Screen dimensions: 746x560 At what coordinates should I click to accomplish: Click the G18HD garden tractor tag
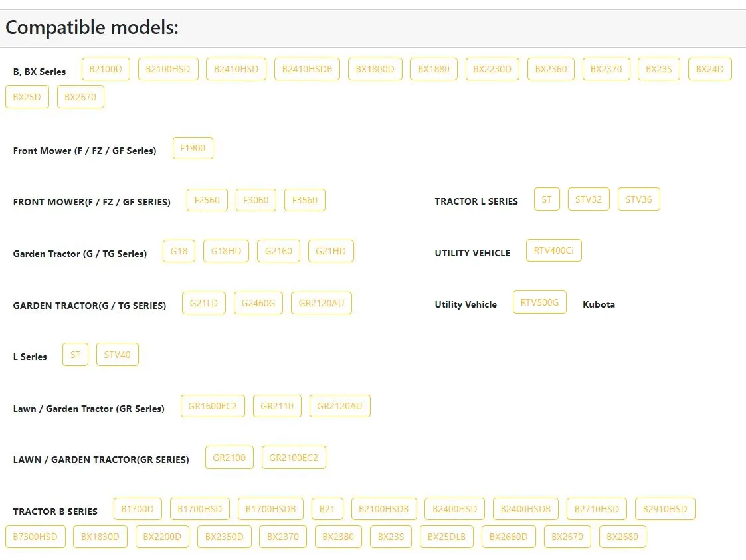point(226,250)
